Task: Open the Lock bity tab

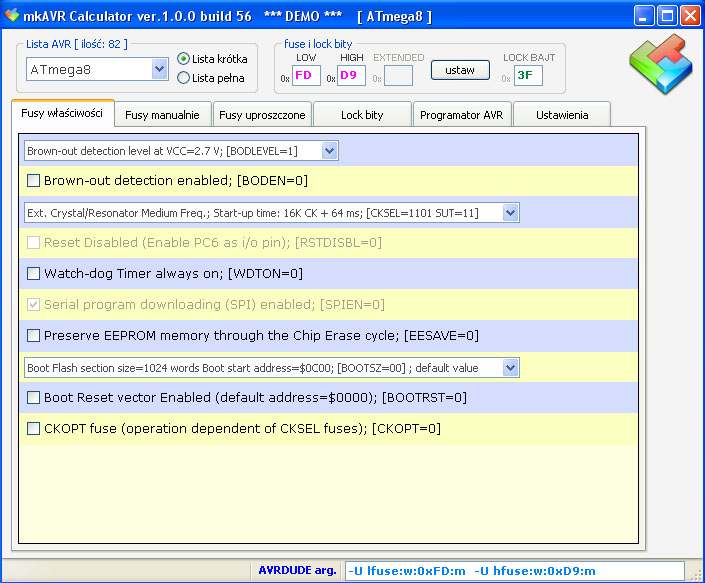Action: pyautogui.click(x=362, y=115)
